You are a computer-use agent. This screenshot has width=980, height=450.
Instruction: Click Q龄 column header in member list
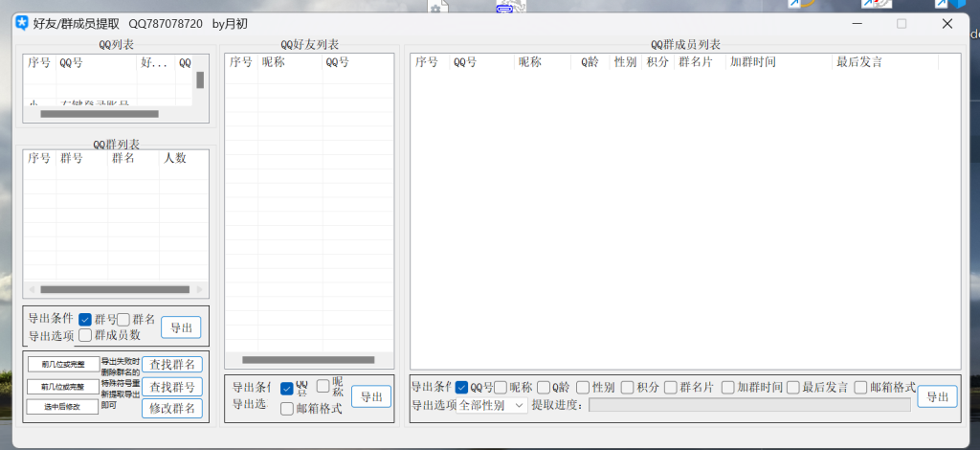(590, 62)
